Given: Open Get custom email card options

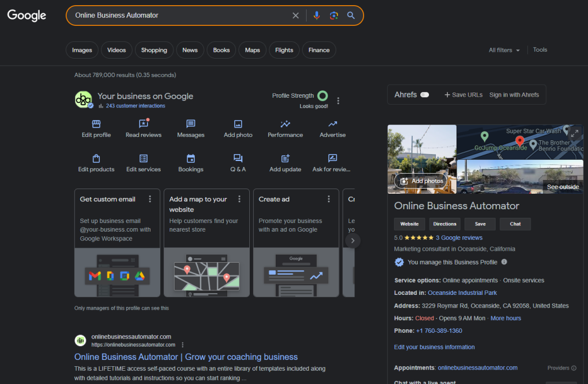Looking at the screenshot, I should point(150,199).
